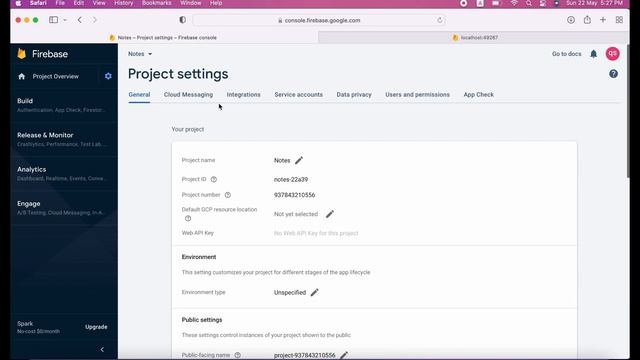This screenshot has width=640, height=360.
Task: Edit environment type pencil icon
Action: tap(314, 292)
